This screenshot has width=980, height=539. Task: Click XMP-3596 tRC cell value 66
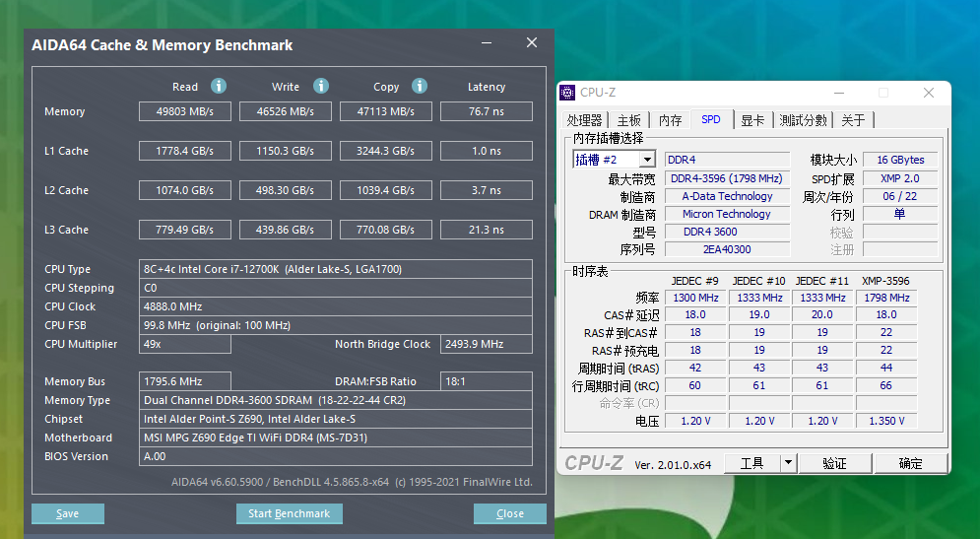pyautogui.click(x=886, y=385)
